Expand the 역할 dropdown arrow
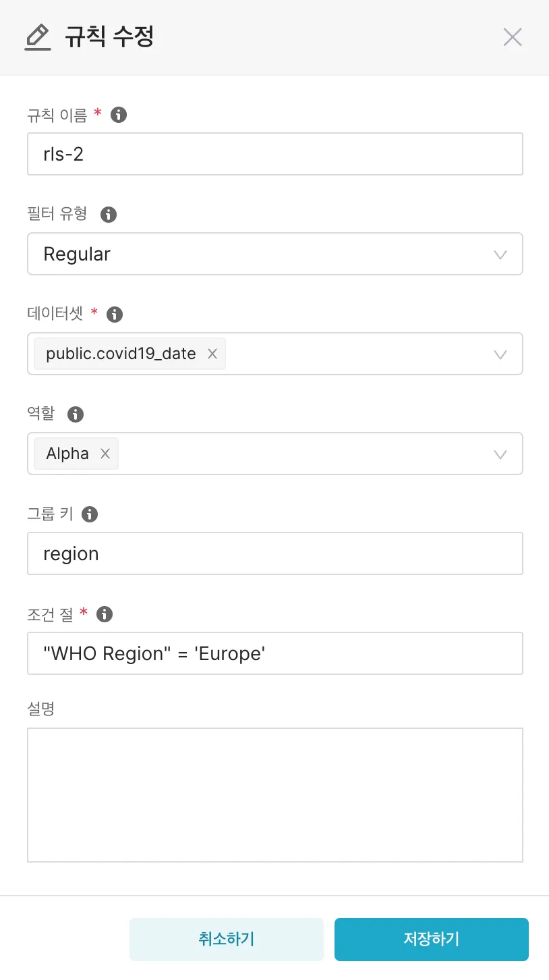Viewport: 549px width, 980px height. point(500,454)
